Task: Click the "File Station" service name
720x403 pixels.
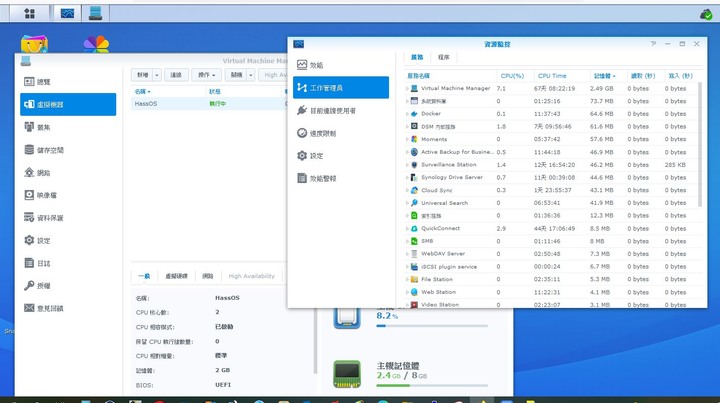Action: point(437,279)
